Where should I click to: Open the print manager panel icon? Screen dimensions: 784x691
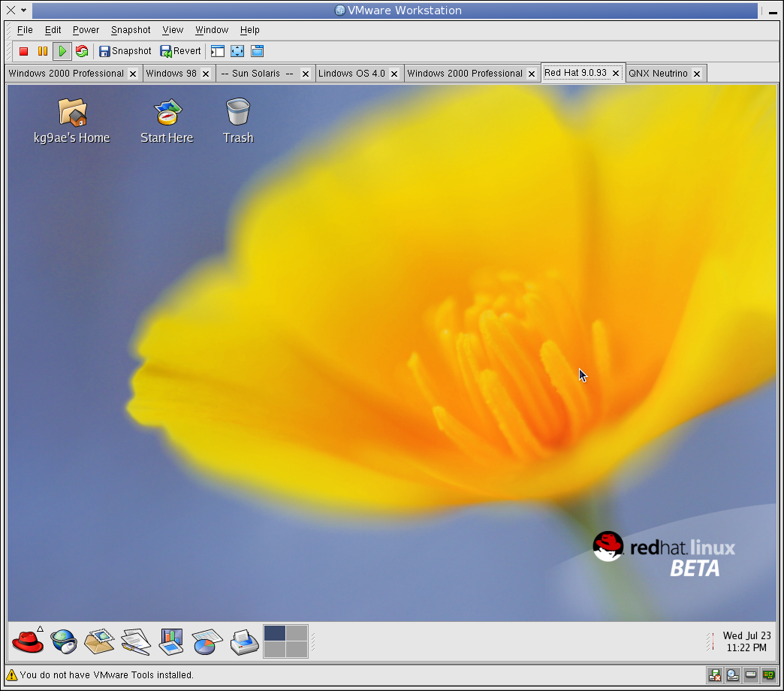point(244,642)
